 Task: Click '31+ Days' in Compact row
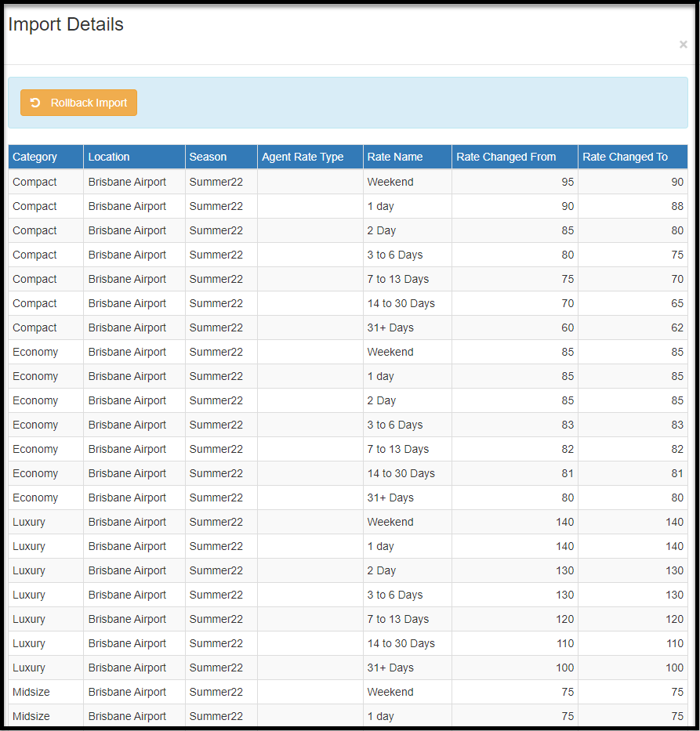(x=390, y=328)
